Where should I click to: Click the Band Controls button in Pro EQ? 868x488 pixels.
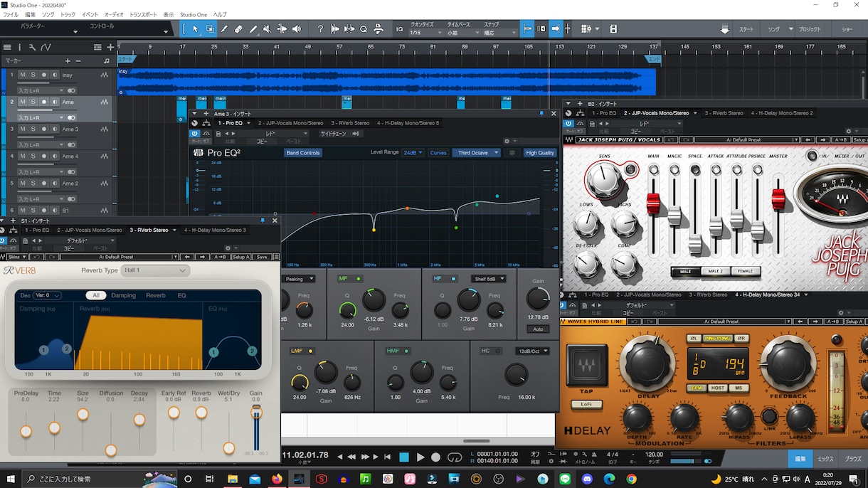(303, 153)
